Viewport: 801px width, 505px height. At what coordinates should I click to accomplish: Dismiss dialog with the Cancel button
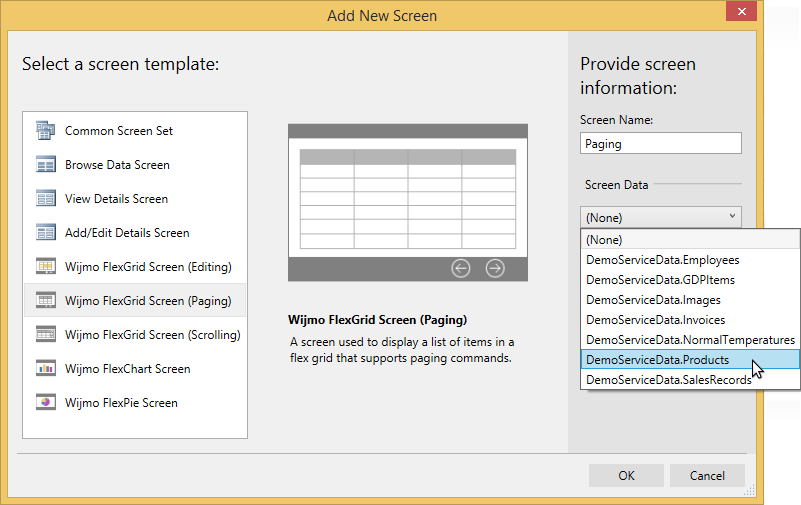tap(707, 475)
